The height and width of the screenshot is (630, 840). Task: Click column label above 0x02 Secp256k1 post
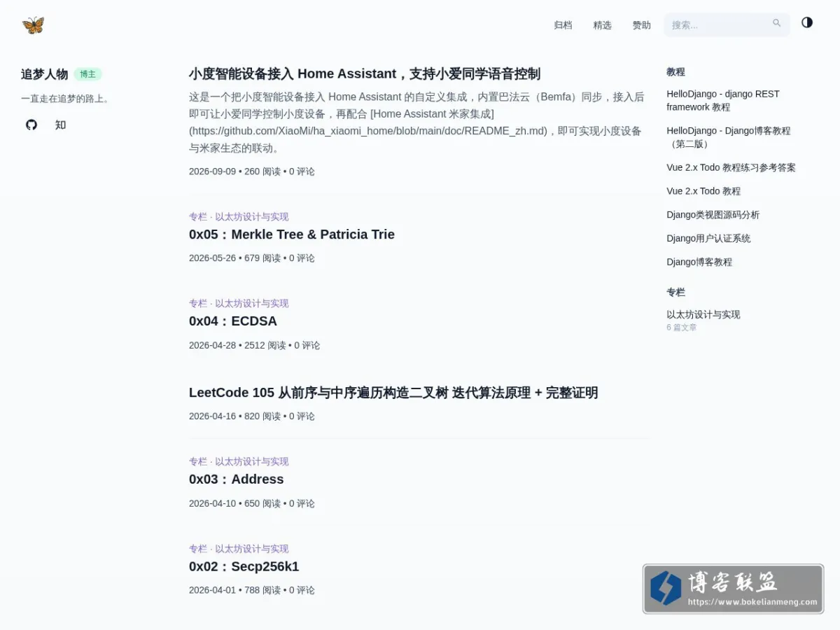click(x=239, y=549)
